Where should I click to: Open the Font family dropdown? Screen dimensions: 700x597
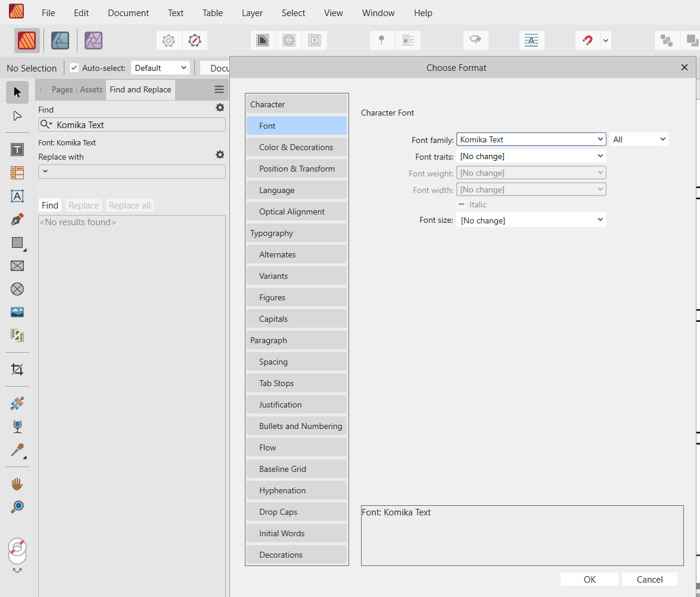531,140
